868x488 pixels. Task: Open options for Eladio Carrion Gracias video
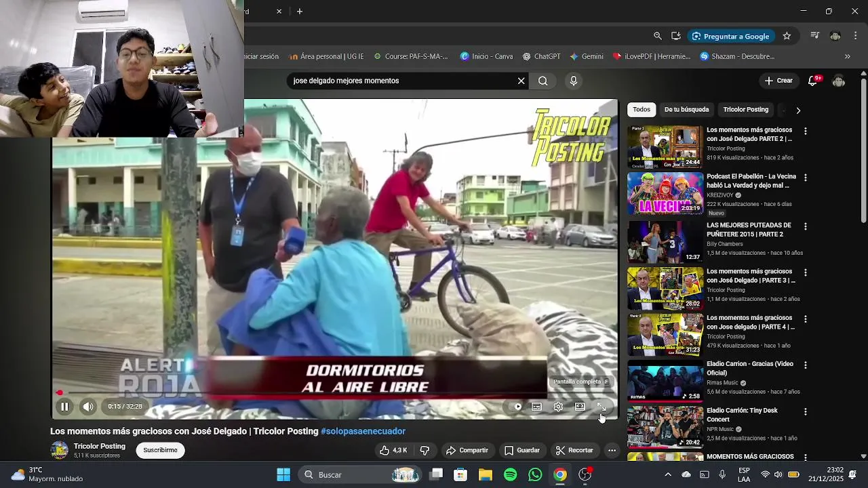click(806, 365)
